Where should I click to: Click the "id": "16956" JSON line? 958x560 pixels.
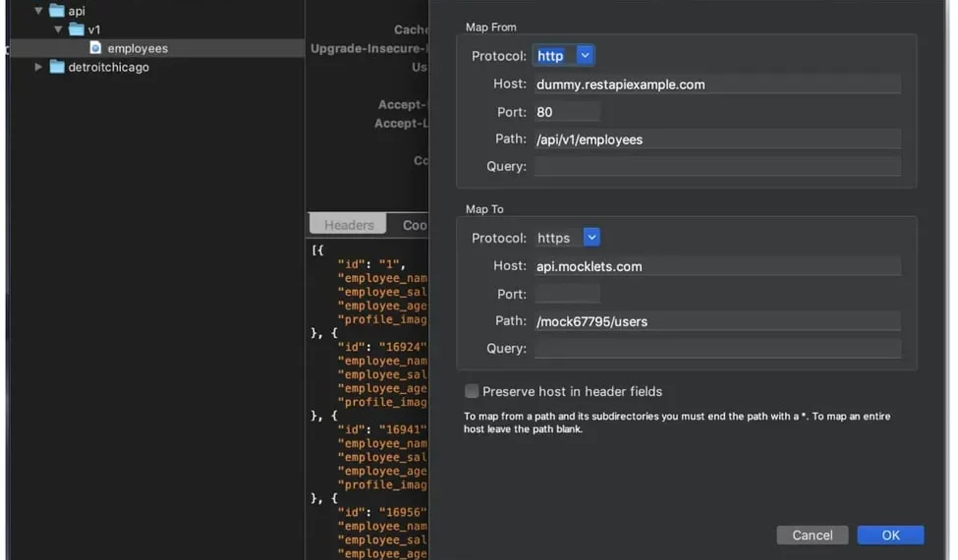pos(382,512)
